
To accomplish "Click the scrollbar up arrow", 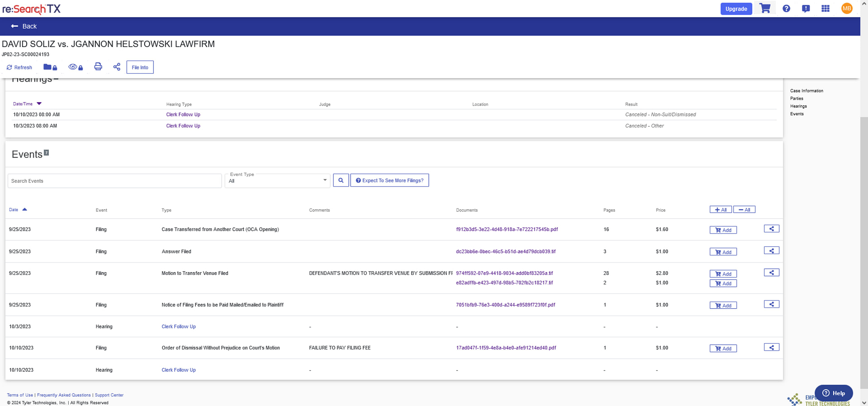I will (864, 3).
